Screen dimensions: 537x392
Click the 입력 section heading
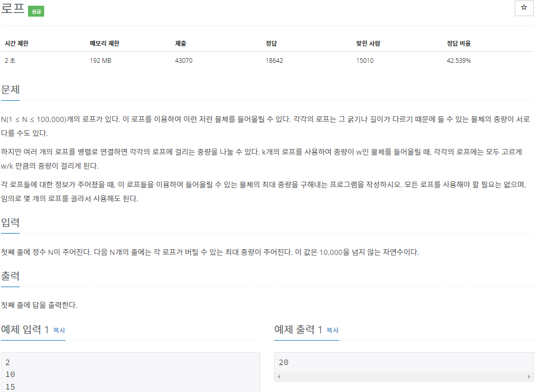(10, 223)
